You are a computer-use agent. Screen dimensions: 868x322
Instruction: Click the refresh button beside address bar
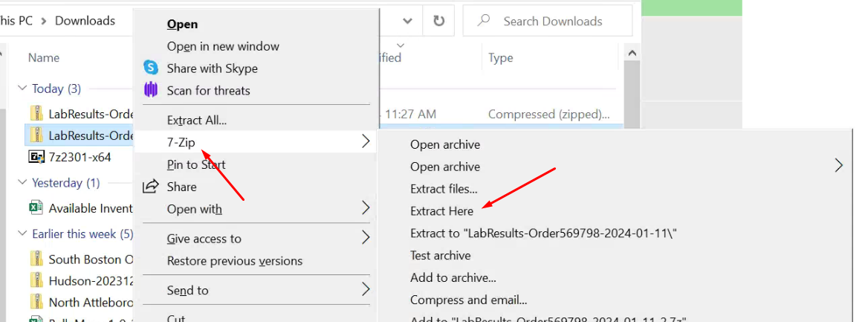coord(438,22)
